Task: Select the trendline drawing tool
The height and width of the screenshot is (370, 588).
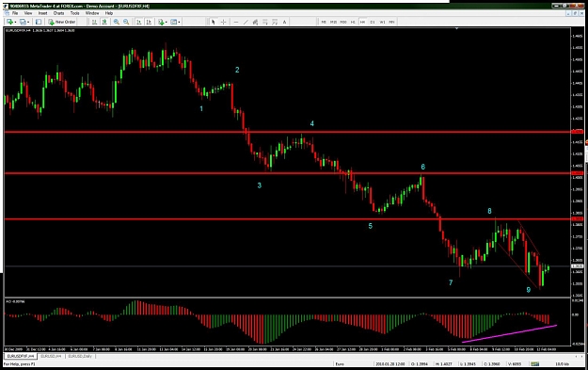Action: tap(246, 23)
